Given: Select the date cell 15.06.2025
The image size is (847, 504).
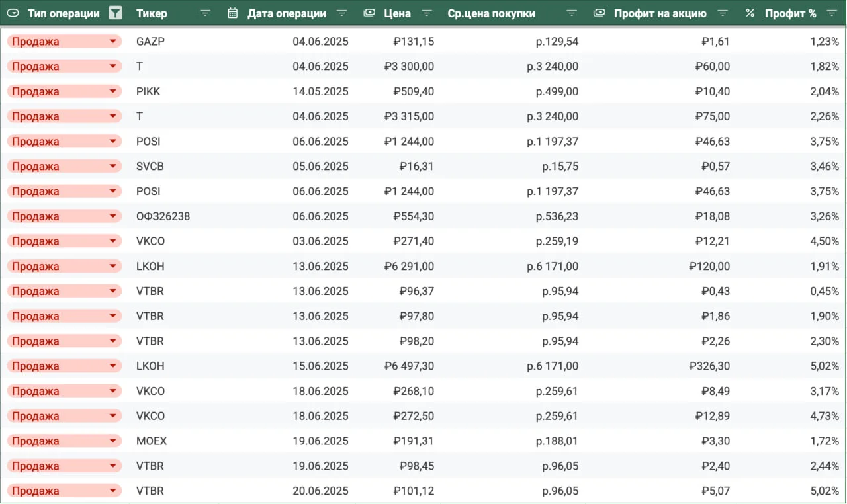Looking at the screenshot, I should (320, 366).
